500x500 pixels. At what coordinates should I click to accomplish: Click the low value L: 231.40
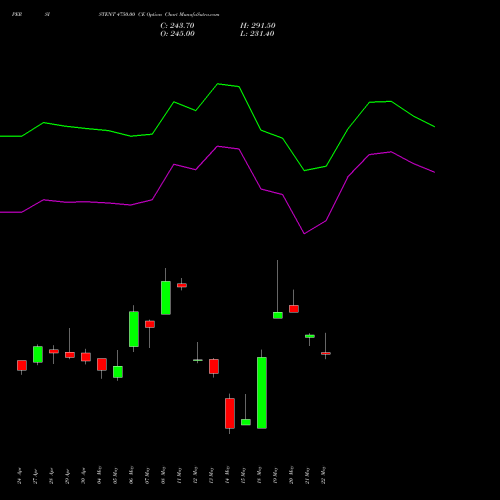tap(257, 34)
